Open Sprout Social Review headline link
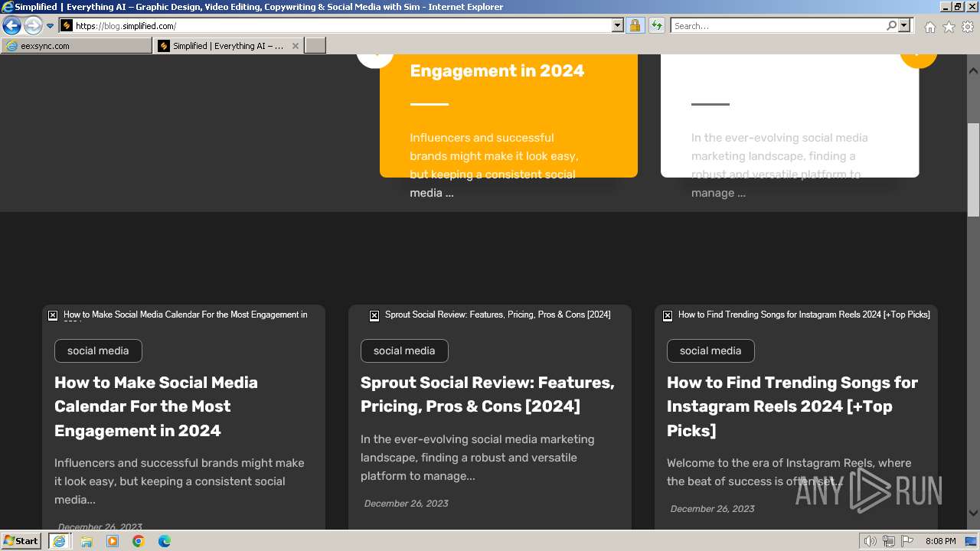The image size is (980, 551). point(488,394)
